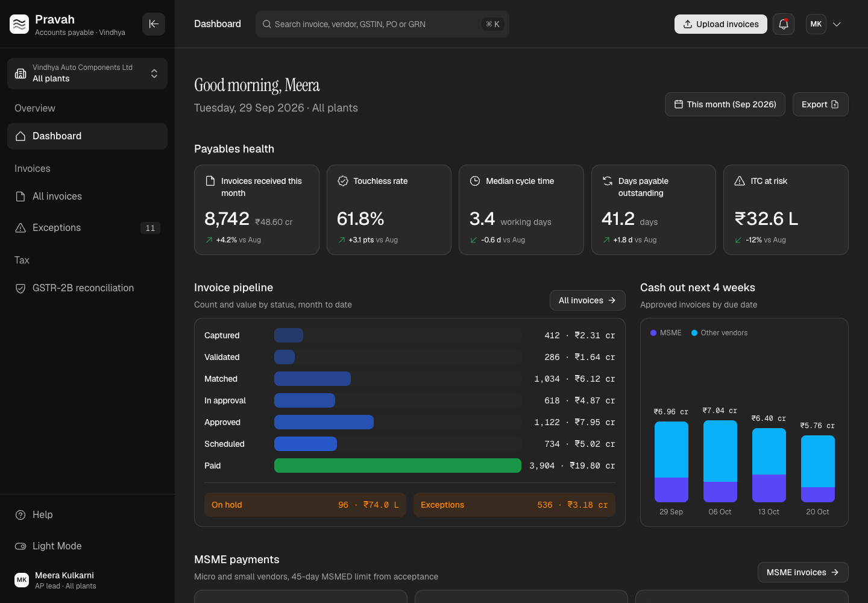This screenshot has height=603, width=868.
Task: Open Help in the sidebar
Action: coord(87,515)
